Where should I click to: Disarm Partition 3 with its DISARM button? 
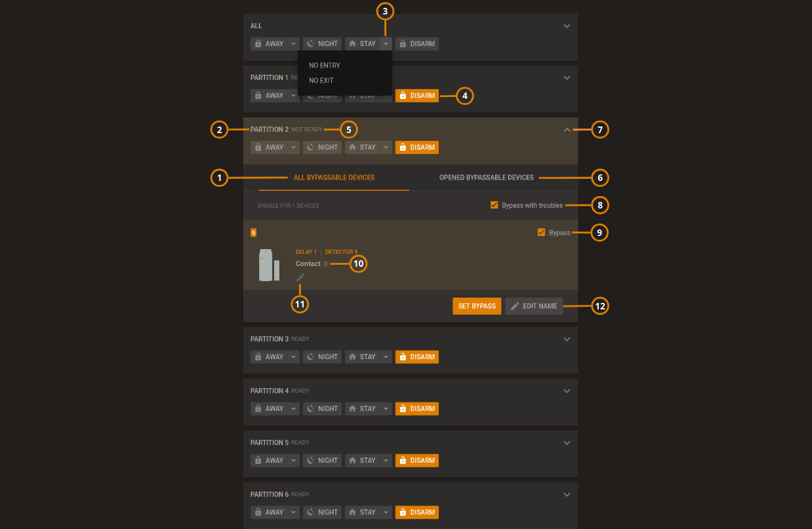416,357
